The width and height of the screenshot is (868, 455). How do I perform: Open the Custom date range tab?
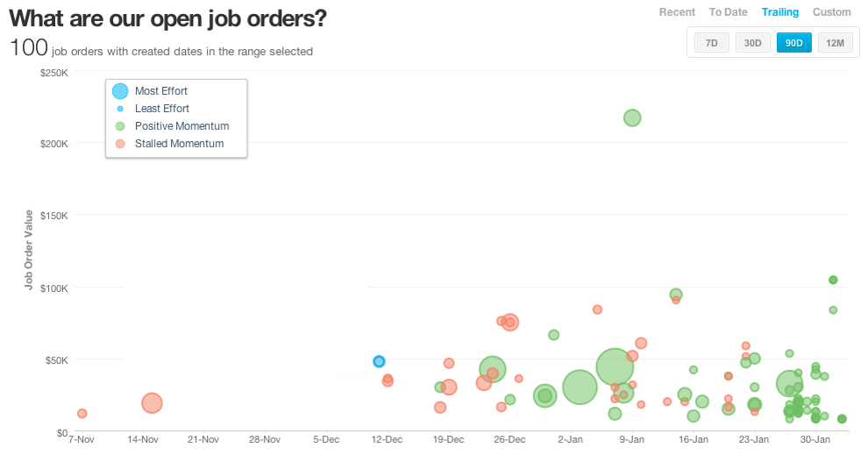point(831,12)
